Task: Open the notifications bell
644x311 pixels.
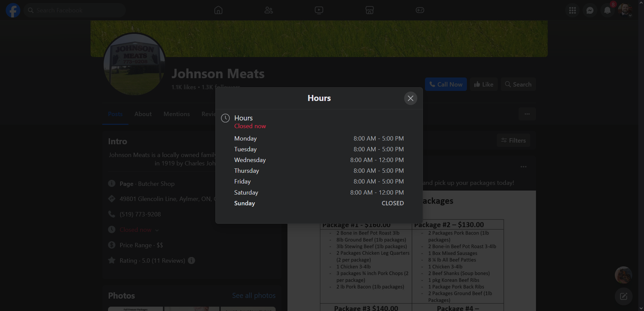Action: (x=607, y=10)
